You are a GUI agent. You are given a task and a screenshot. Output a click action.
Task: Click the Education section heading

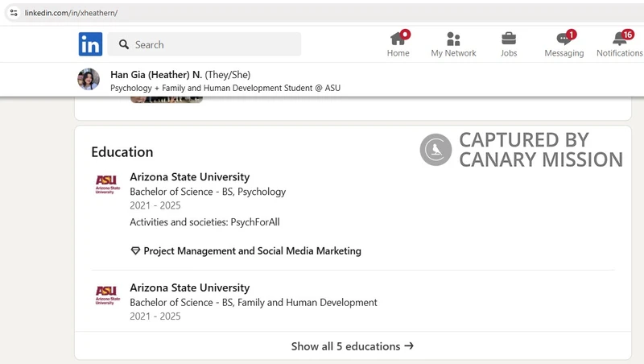(122, 152)
